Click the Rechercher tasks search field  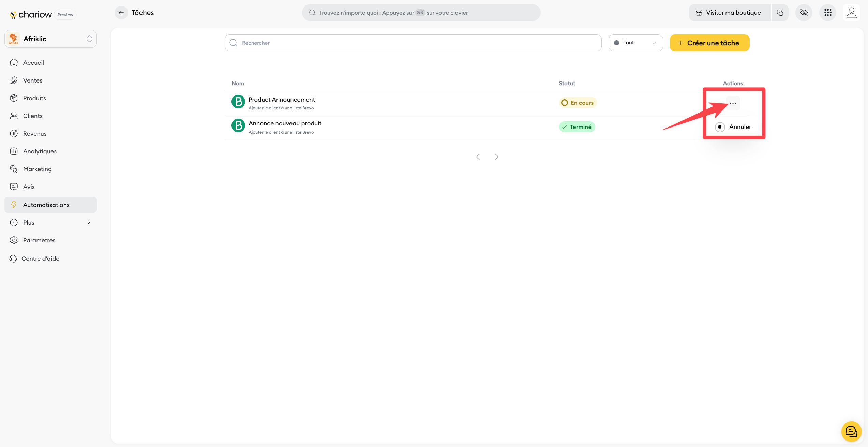coord(413,43)
